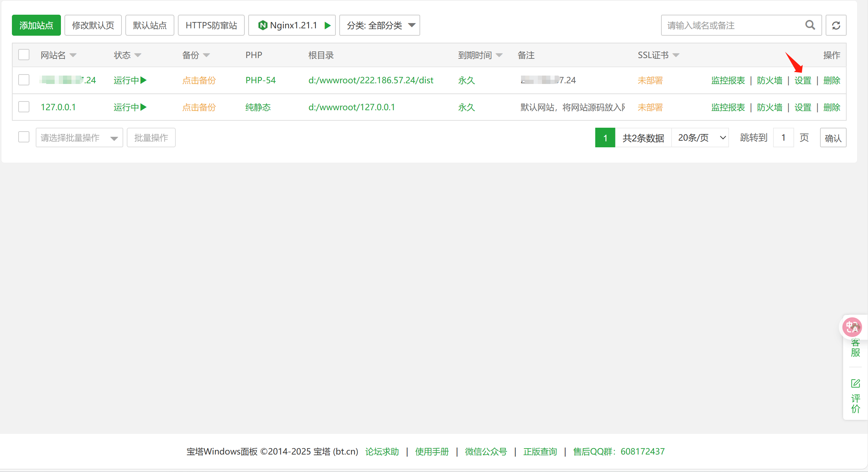Click the green 添加站点 button
The height and width of the screenshot is (472, 868).
(x=36, y=25)
